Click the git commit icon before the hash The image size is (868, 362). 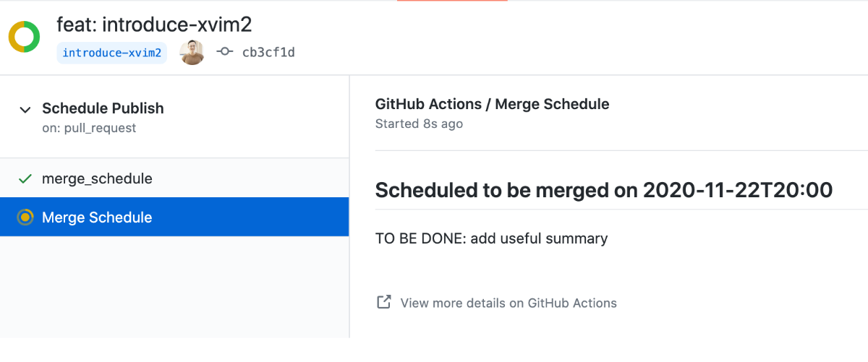click(225, 52)
